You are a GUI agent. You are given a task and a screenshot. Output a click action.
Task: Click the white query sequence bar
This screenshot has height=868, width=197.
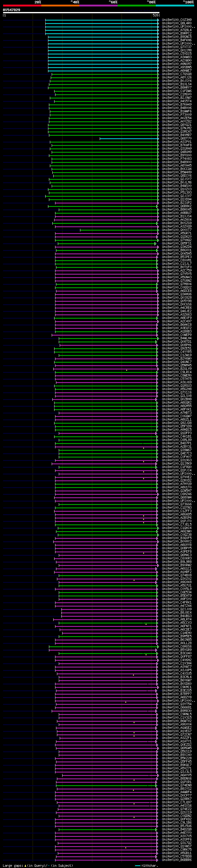pyautogui.click(x=81, y=12)
